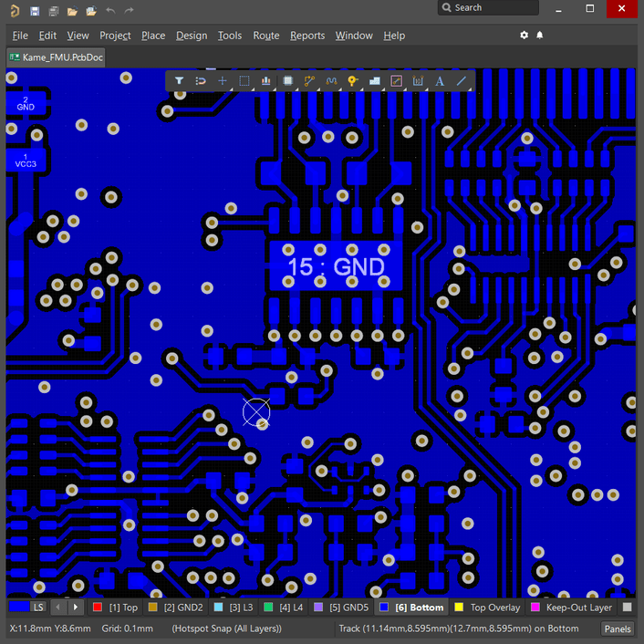Click the Grid: 0.1mm status text
This screenshot has width=644, height=644.
click(x=128, y=628)
